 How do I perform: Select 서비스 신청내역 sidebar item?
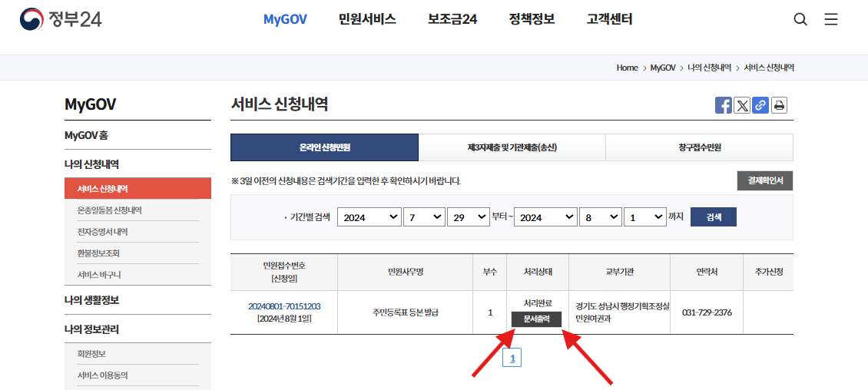pyautogui.click(x=137, y=189)
